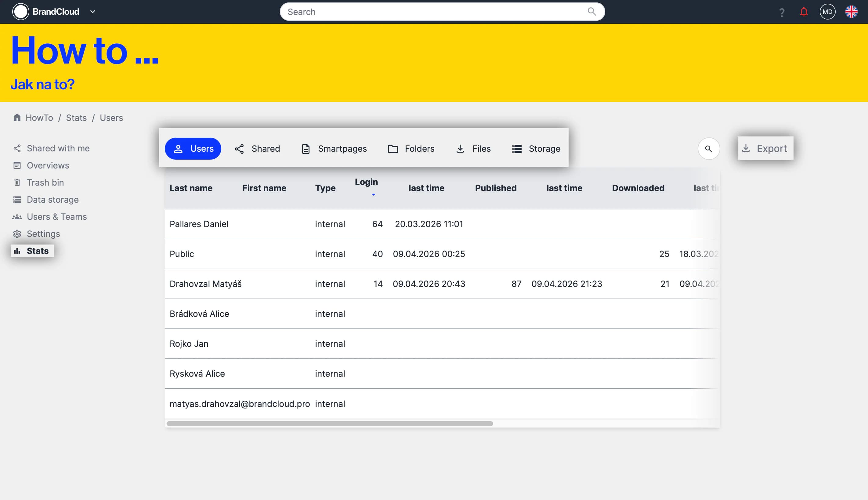Image resolution: width=868 pixels, height=500 pixels.
Task: Click the MD user avatar icon
Action: pyautogui.click(x=827, y=12)
